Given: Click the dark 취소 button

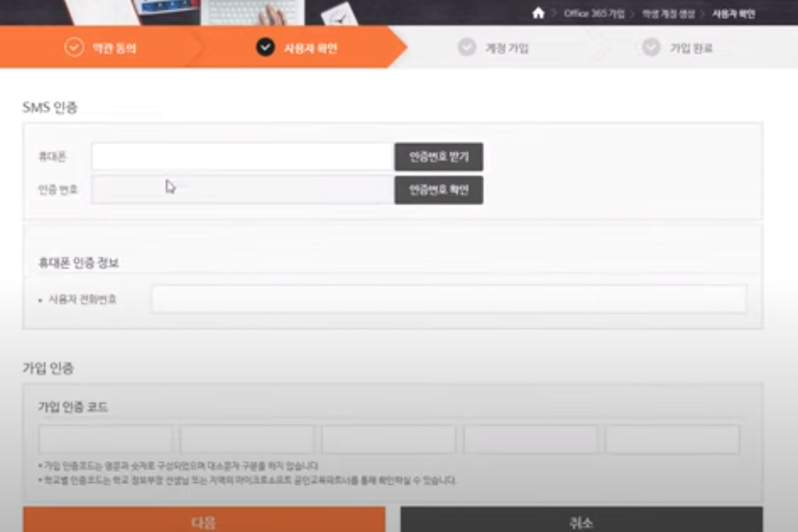Looking at the screenshot, I should click(582, 519).
